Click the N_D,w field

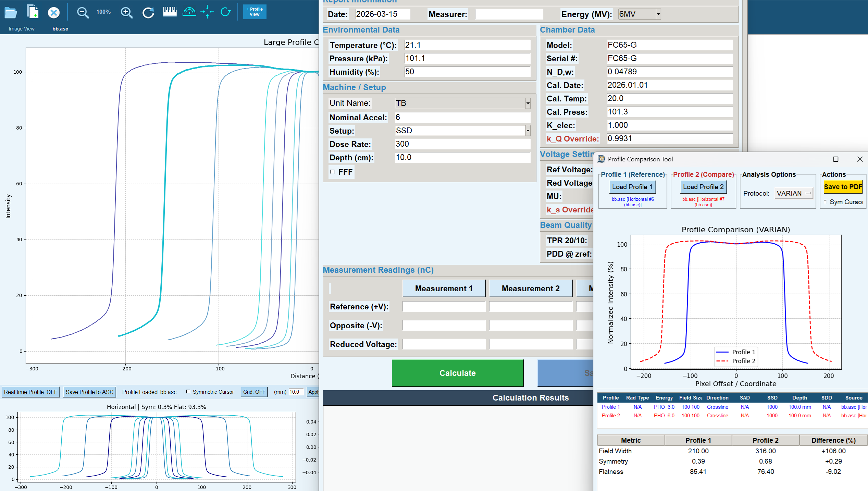(670, 72)
